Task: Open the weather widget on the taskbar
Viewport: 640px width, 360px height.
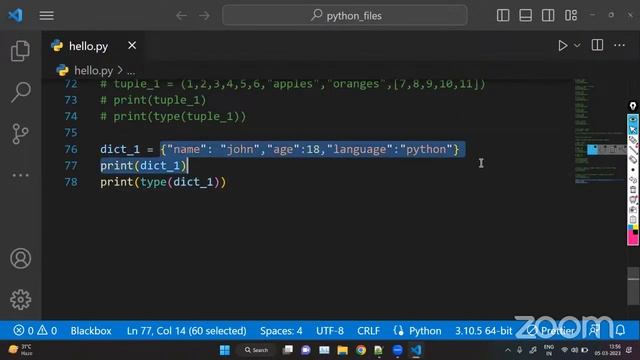Action: pyautogui.click(x=20, y=350)
